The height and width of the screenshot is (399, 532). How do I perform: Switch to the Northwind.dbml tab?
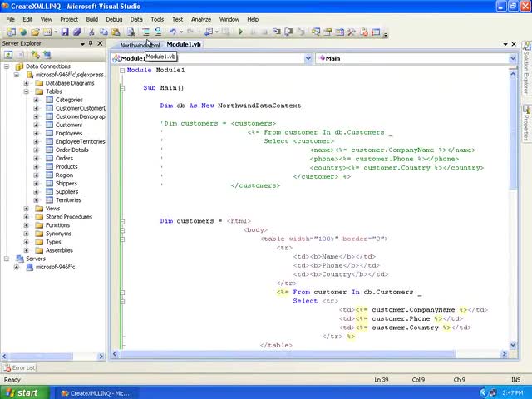[x=139, y=45]
